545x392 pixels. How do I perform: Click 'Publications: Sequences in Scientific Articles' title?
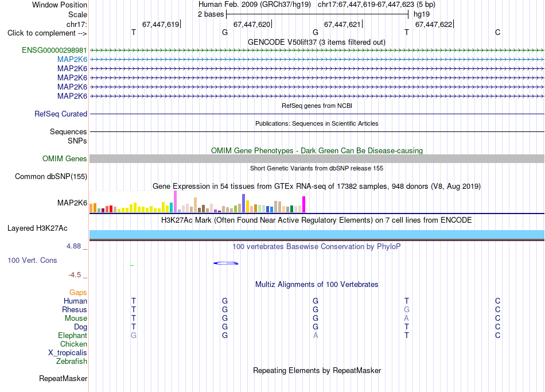[x=317, y=123]
